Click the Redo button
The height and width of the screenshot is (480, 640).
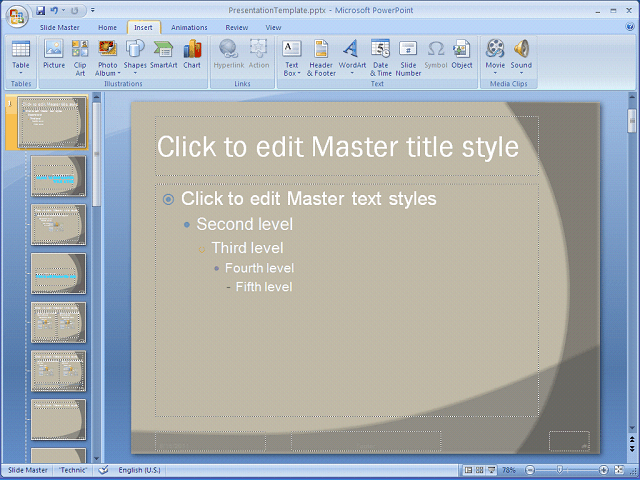(x=74, y=11)
